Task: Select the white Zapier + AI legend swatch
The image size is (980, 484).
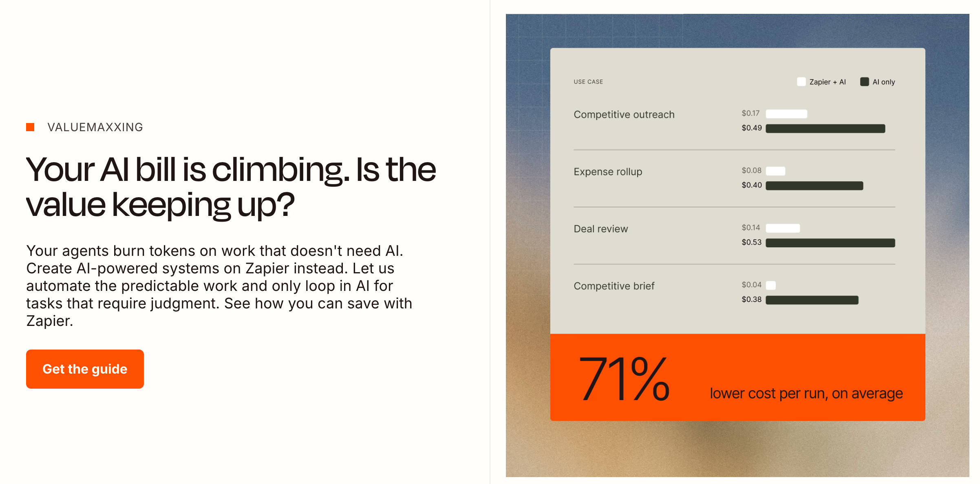Action: (801, 82)
